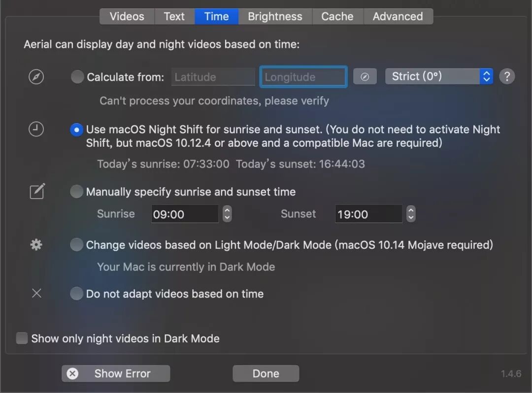Click Your Mac is currently in Dark Mode

tap(186, 267)
